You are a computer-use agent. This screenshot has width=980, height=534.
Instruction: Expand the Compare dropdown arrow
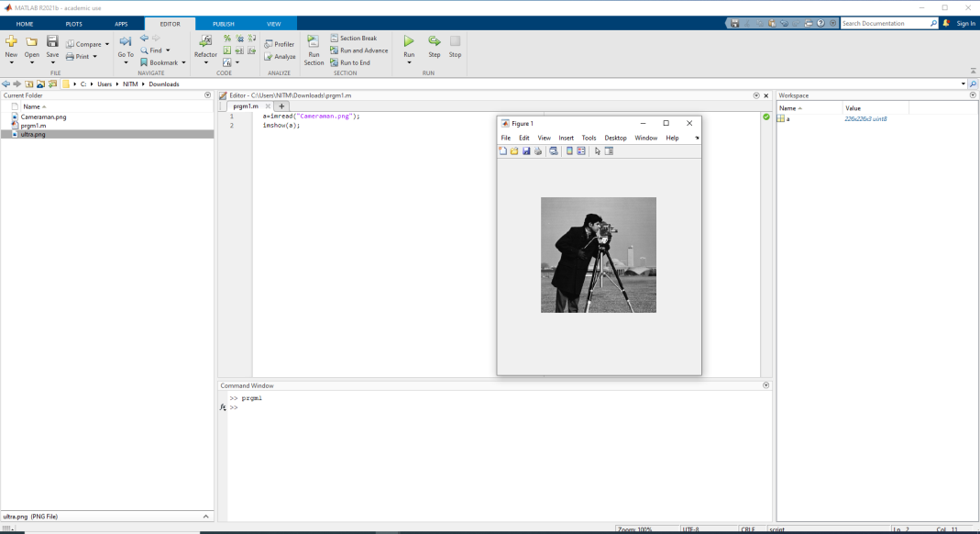tap(106, 44)
